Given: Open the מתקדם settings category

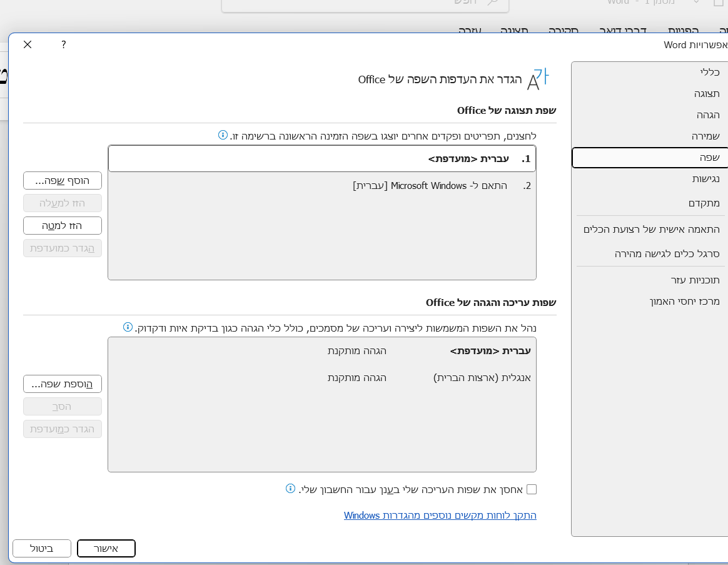Looking at the screenshot, I should pyautogui.click(x=704, y=203).
